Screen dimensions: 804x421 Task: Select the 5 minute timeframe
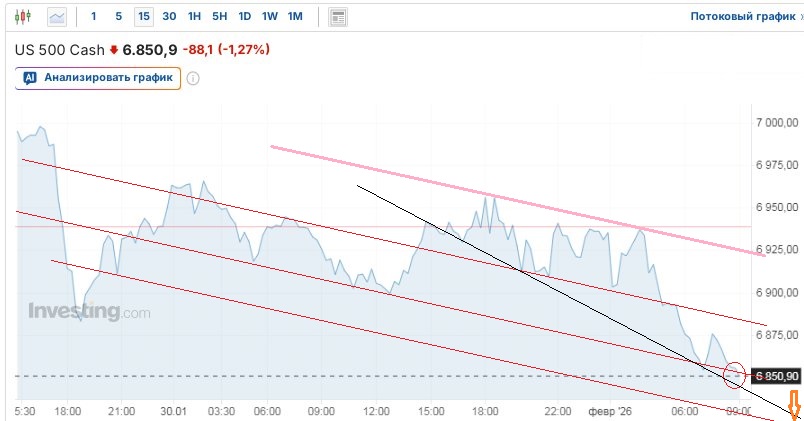pyautogui.click(x=118, y=17)
